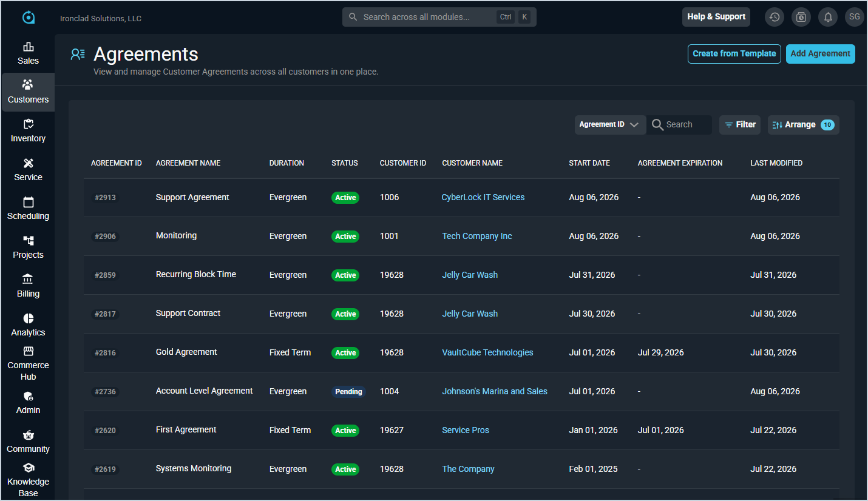This screenshot has height=501, width=868.
Task: Sort by the Agreement ID column header
Action: click(x=117, y=163)
